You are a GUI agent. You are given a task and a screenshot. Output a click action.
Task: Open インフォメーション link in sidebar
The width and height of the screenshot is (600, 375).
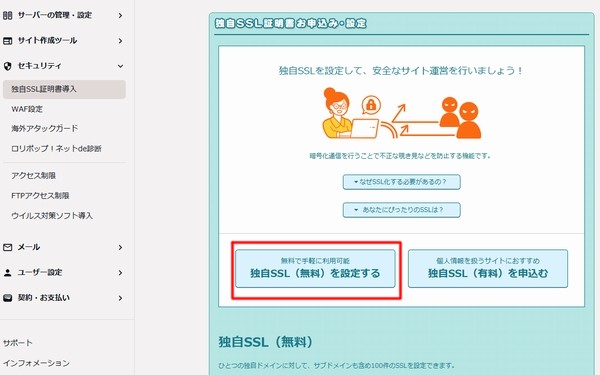(36, 363)
